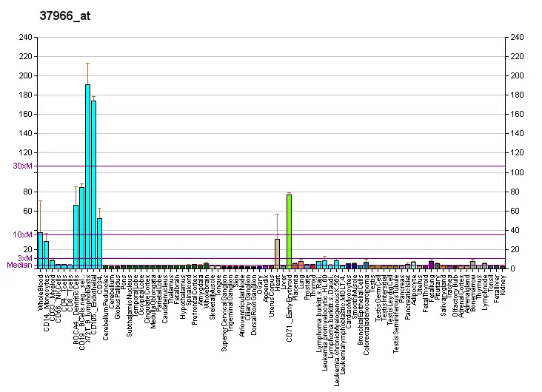
Task: Click the Kidney x-axis label
Action: pyautogui.click(x=502, y=285)
